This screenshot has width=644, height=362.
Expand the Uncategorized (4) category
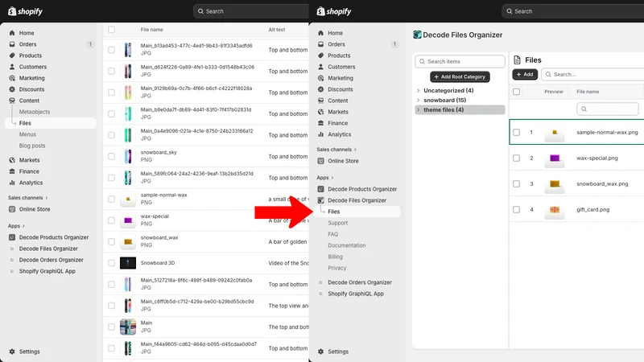click(418, 90)
